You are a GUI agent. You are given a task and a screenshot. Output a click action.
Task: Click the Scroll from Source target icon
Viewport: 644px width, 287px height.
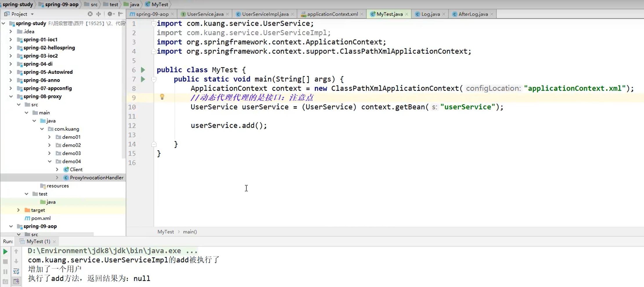point(90,14)
